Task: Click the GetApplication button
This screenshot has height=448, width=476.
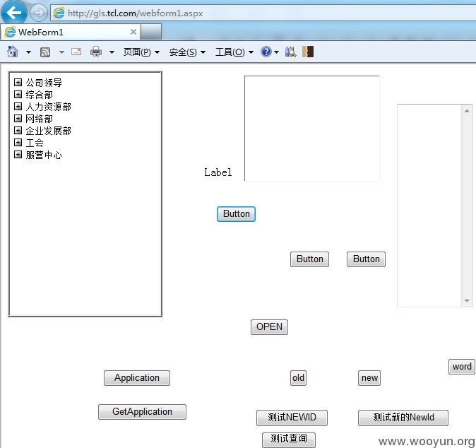Action: click(142, 411)
